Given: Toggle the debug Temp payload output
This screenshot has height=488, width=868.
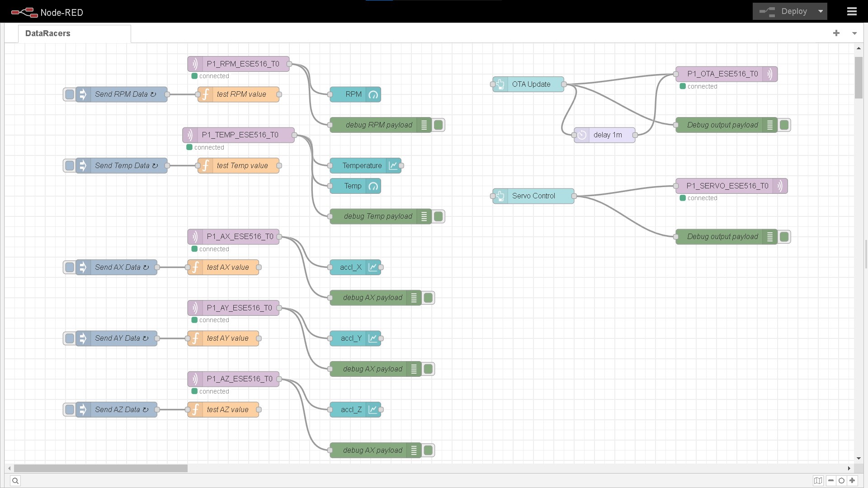Looking at the screenshot, I should click(x=438, y=217).
